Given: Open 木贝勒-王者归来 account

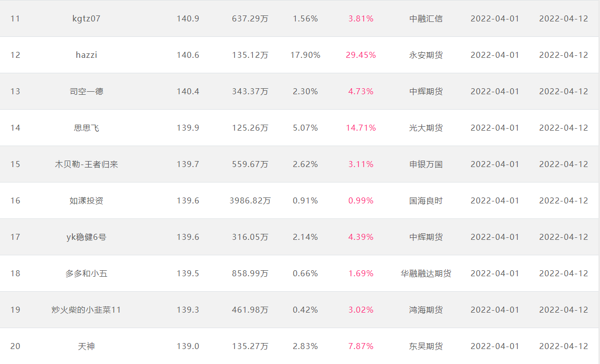Looking at the screenshot, I should (86, 164).
